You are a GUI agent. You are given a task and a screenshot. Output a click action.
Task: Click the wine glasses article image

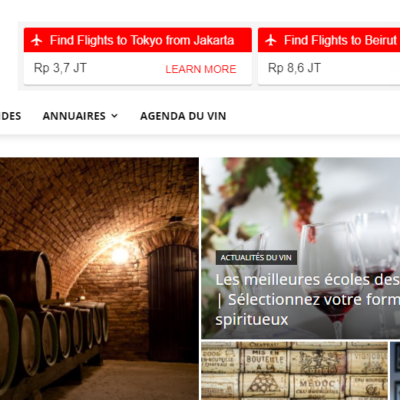click(x=301, y=248)
